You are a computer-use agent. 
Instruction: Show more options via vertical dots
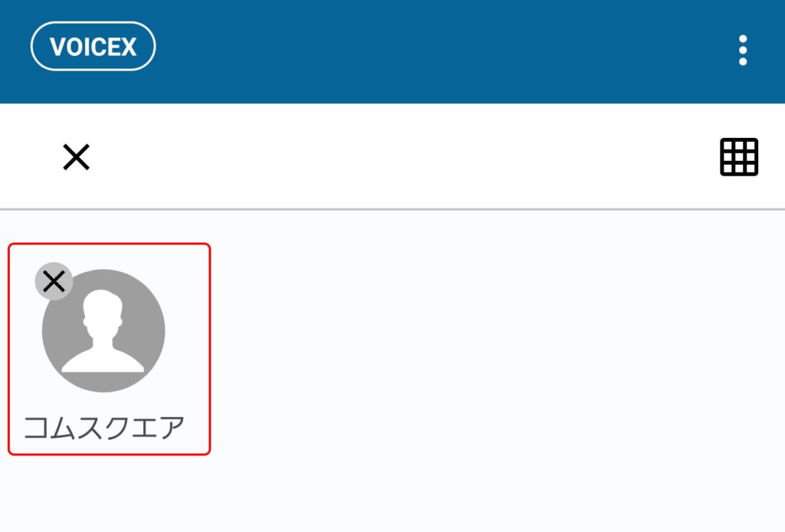743,50
